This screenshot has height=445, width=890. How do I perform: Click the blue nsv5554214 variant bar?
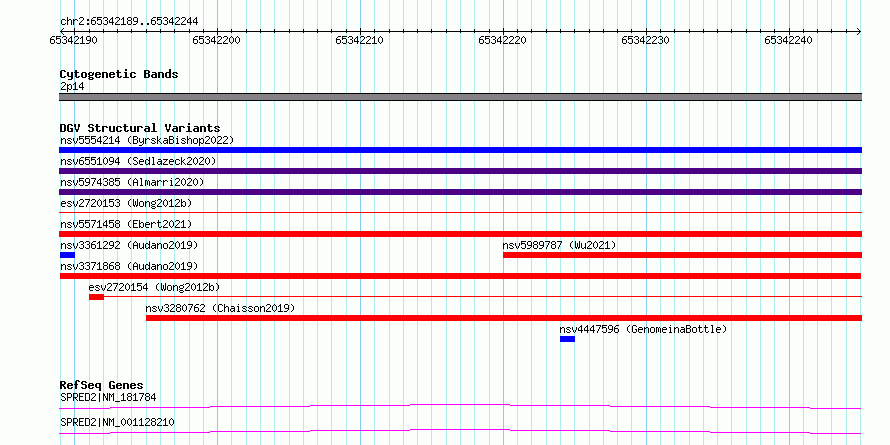coord(460,150)
